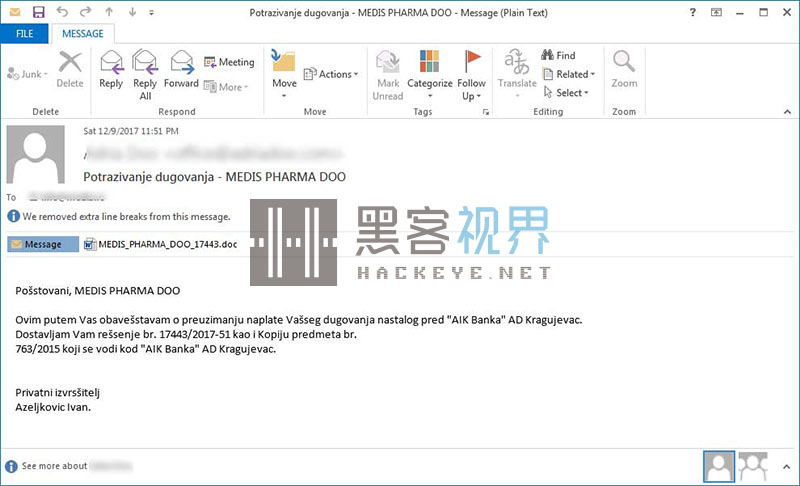Viewport: 800px width, 486px height.
Task: Open the Select dropdown
Action: tap(566, 93)
